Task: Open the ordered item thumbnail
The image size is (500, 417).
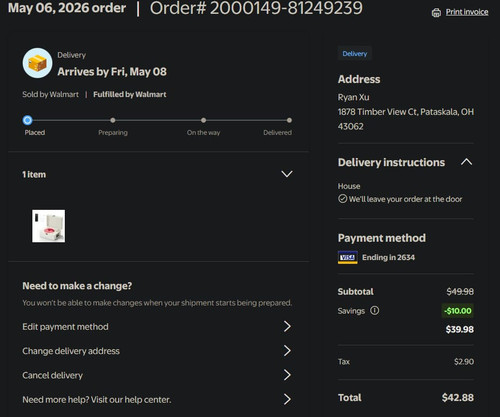Action: [49, 226]
